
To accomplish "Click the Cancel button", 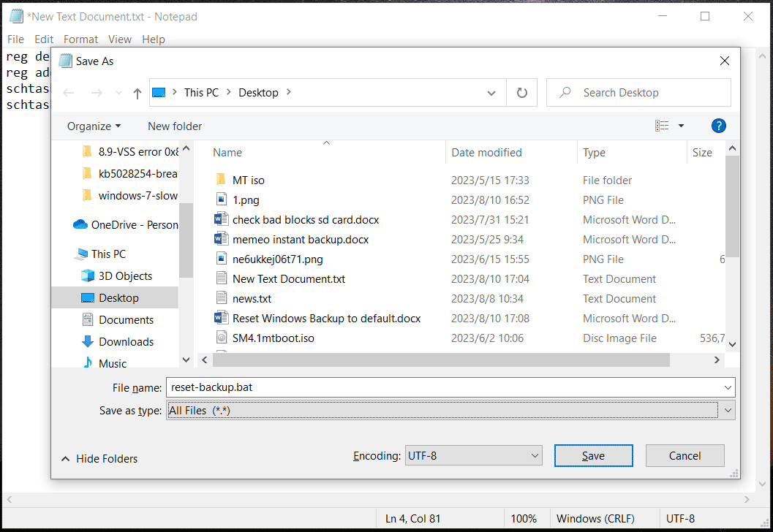I will coord(684,455).
